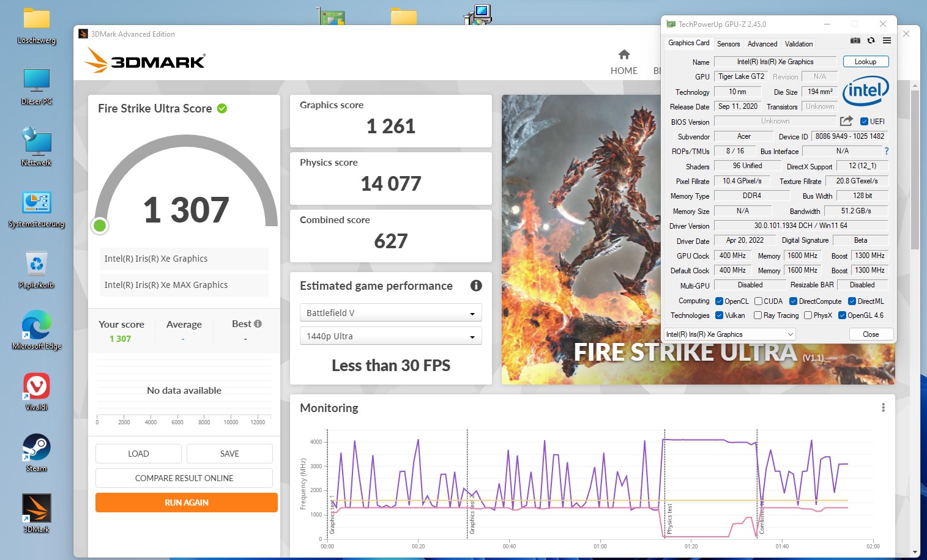Toggle CUDA checkbox
The height and width of the screenshot is (560, 927).
pyautogui.click(x=758, y=301)
